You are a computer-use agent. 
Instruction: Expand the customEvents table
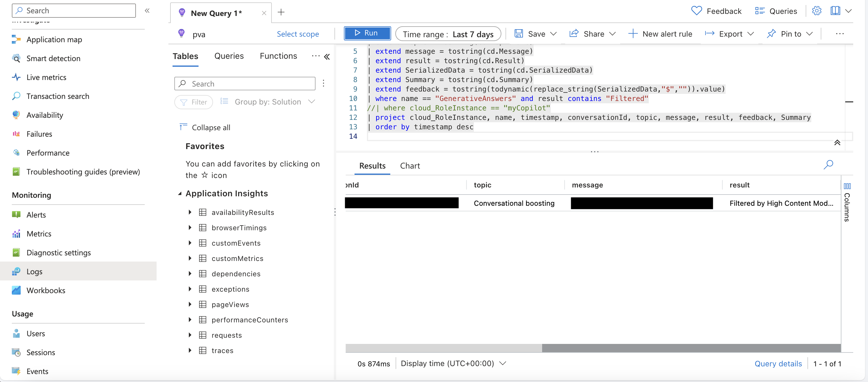(x=190, y=243)
